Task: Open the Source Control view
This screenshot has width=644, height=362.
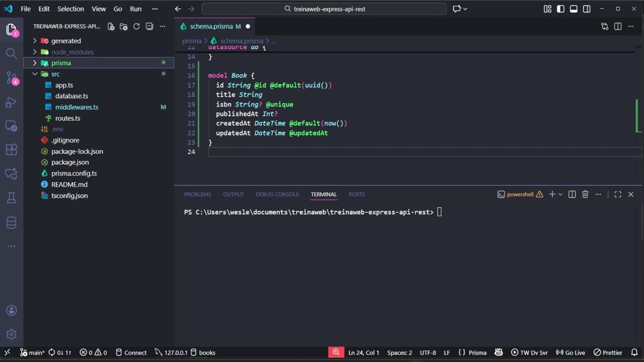Action: (x=11, y=77)
